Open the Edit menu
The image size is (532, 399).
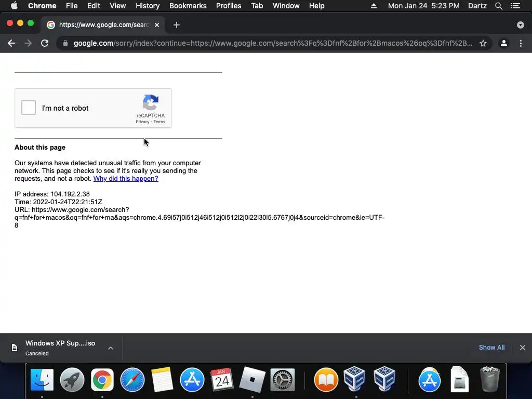click(94, 6)
